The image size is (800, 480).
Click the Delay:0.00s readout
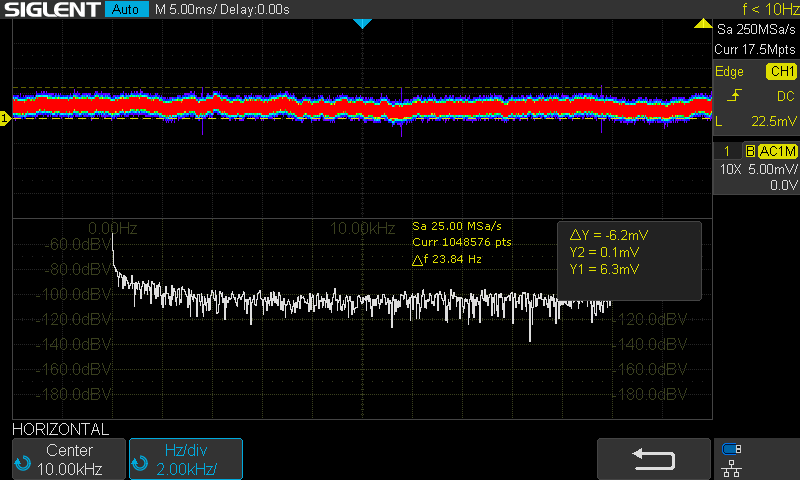(255, 9)
